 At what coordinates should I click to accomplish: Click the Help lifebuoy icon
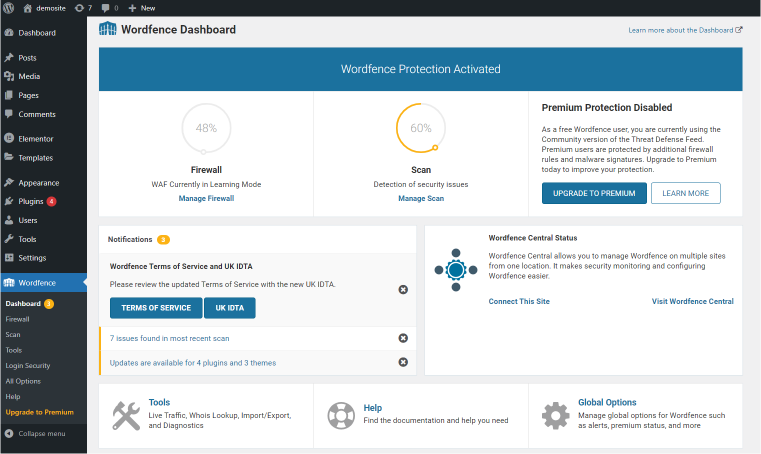(x=341, y=416)
